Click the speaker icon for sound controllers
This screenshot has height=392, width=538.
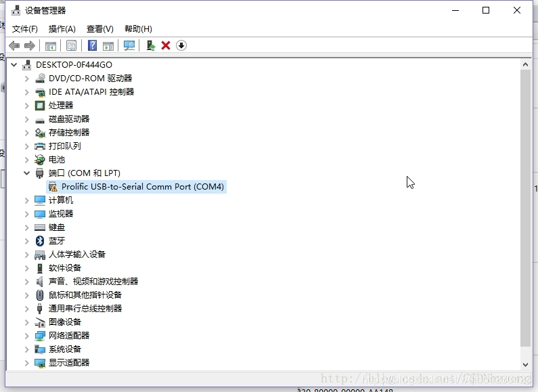tap(40, 282)
